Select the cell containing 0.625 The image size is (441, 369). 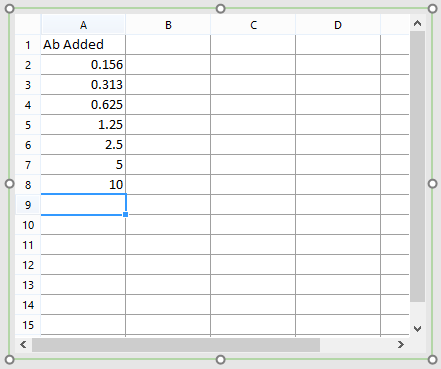click(x=83, y=105)
